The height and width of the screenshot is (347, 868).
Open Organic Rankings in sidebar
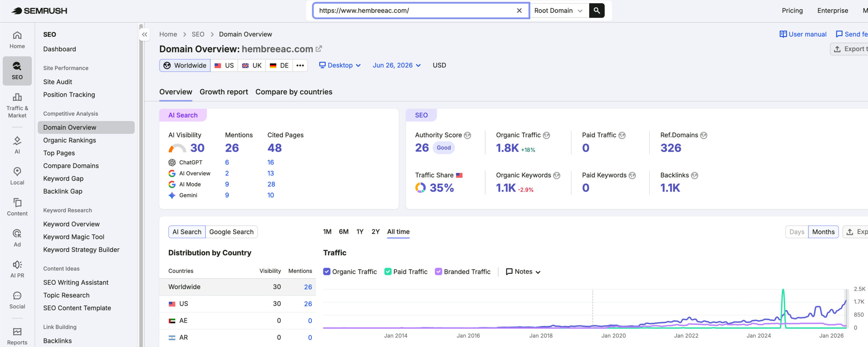click(x=70, y=140)
